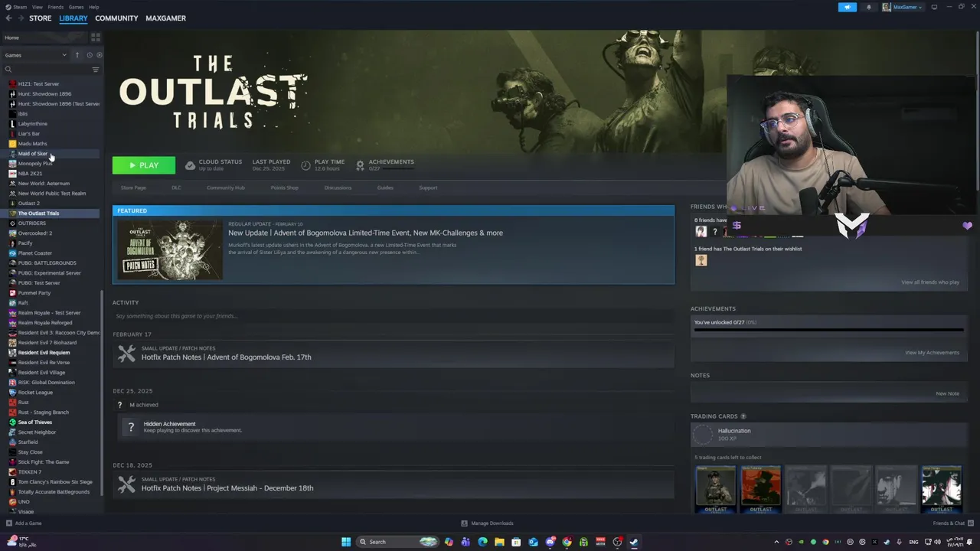Screen dimensions: 980x551
Task: Open the Hallucination badge icon
Action: (703, 435)
